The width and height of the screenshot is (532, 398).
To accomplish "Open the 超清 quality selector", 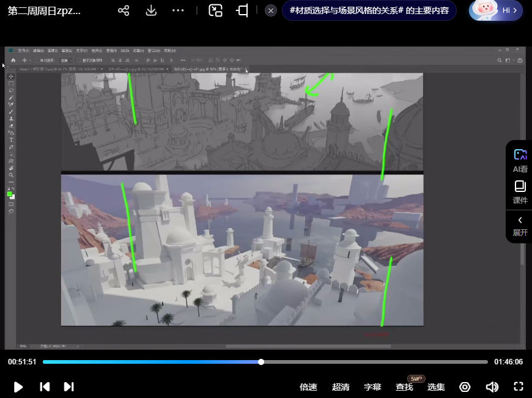I will click(341, 387).
